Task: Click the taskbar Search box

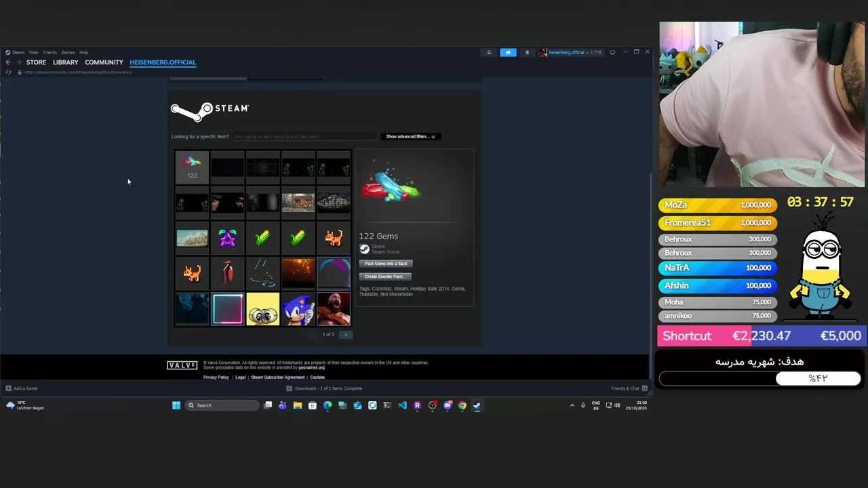Action: pos(223,405)
